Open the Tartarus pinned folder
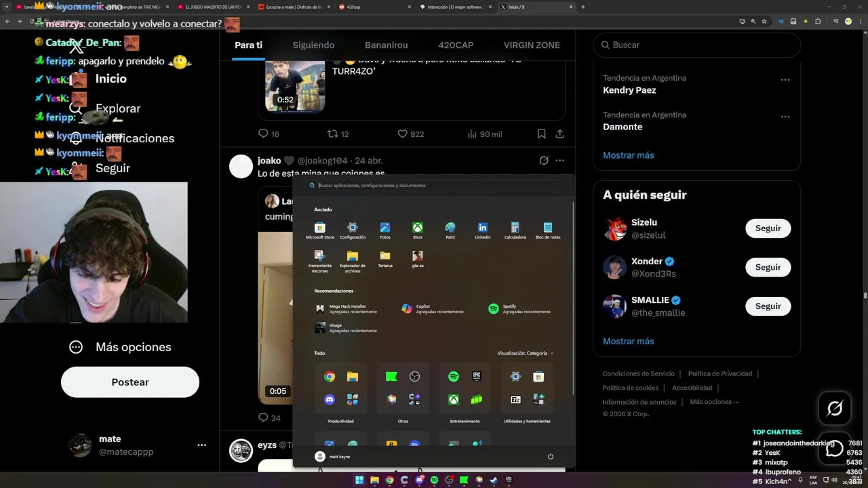This screenshot has height=488, width=868. tap(384, 259)
